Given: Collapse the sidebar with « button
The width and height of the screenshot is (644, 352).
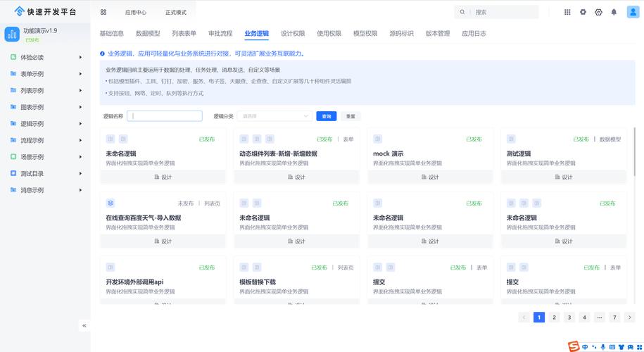Looking at the screenshot, I should (84, 325).
